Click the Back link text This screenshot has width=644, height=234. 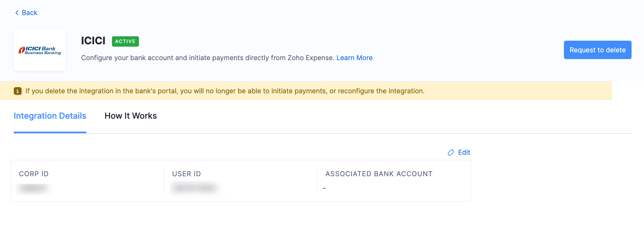point(30,13)
